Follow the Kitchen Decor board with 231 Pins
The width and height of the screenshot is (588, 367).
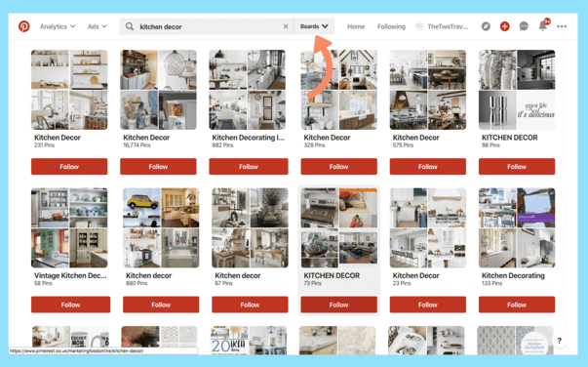pos(69,166)
